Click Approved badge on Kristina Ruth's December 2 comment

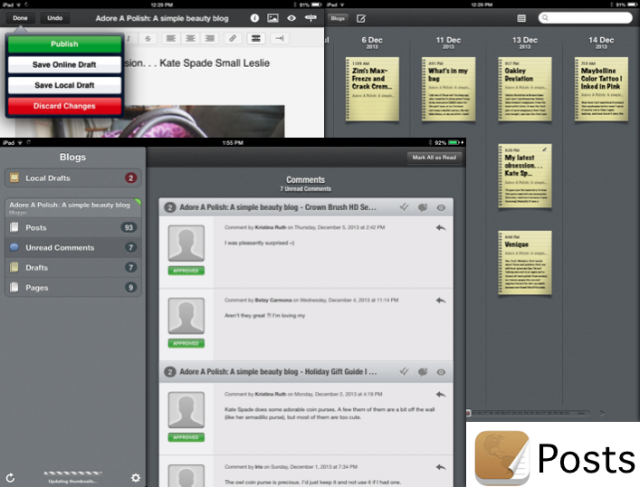[186, 437]
